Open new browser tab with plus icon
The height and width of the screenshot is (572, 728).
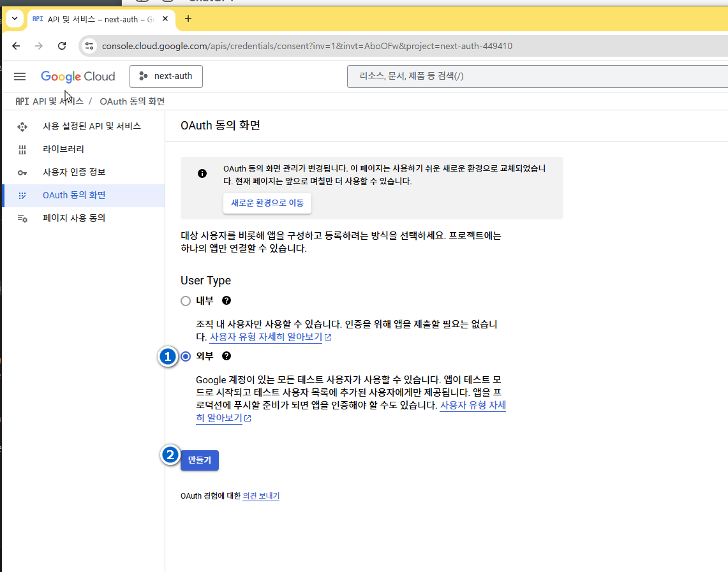[x=188, y=18]
